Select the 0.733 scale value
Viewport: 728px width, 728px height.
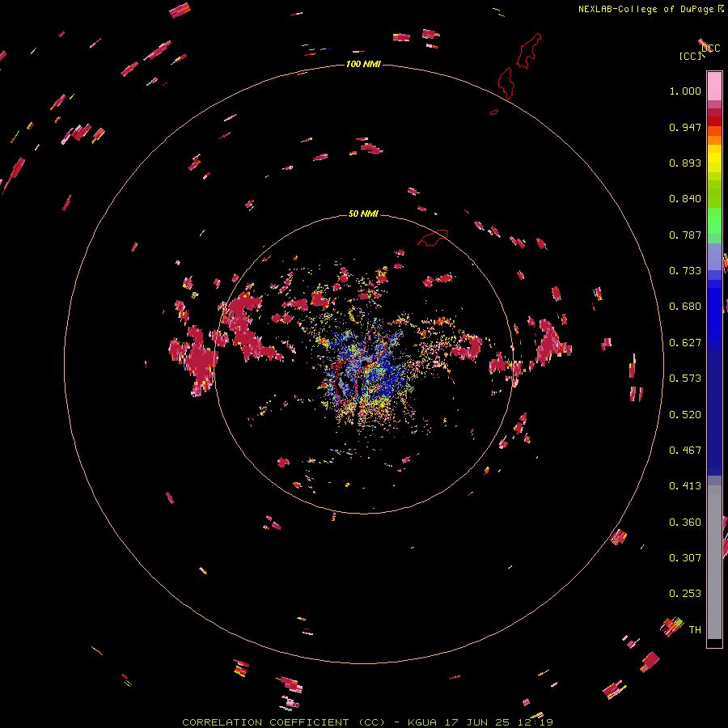point(685,271)
